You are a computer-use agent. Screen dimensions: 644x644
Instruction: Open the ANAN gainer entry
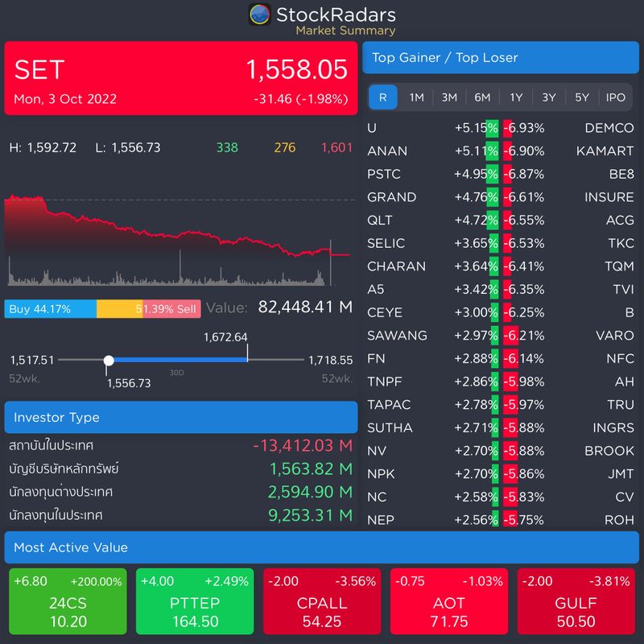point(386,151)
